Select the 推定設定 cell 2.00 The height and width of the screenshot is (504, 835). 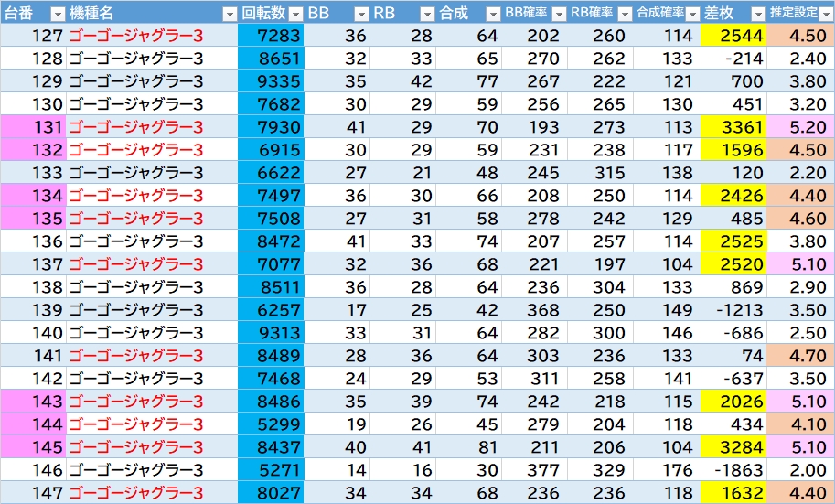tap(801, 470)
